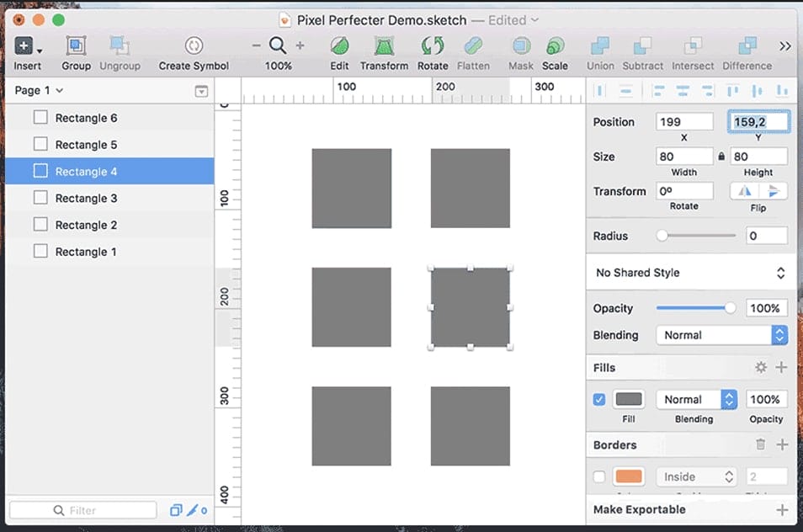Image resolution: width=803 pixels, height=532 pixels.
Task: Click the Filter search field
Action: 84,509
